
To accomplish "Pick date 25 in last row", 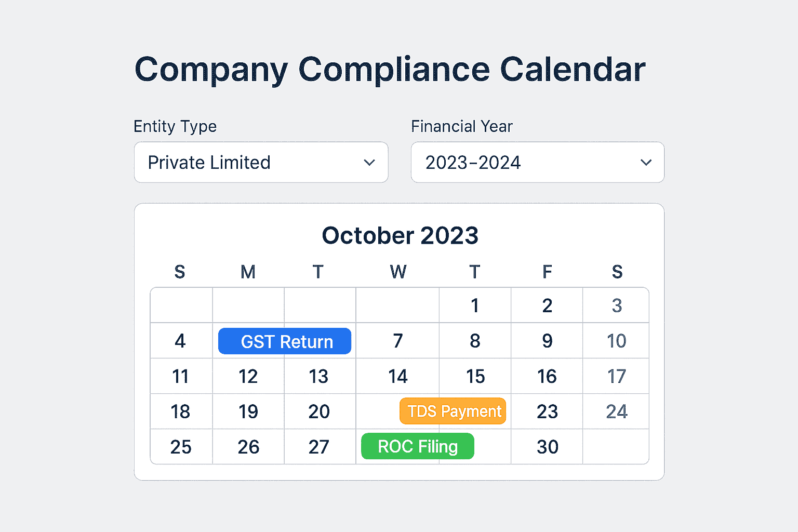I will coord(181,447).
